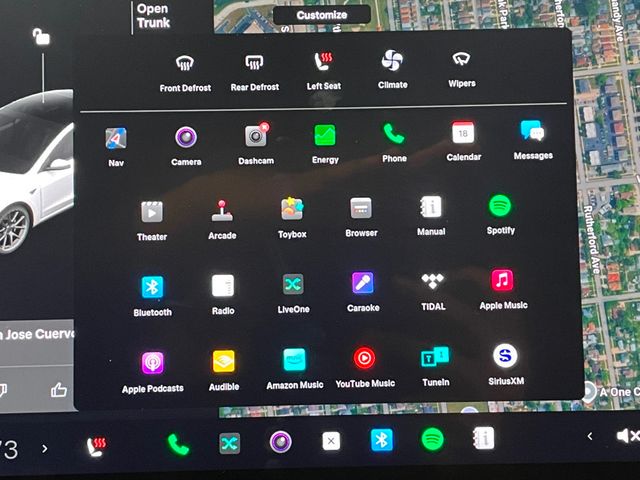This screenshot has width=640, height=480.
Task: Tap the Spotify icon in the bottom dock
Action: point(432,439)
